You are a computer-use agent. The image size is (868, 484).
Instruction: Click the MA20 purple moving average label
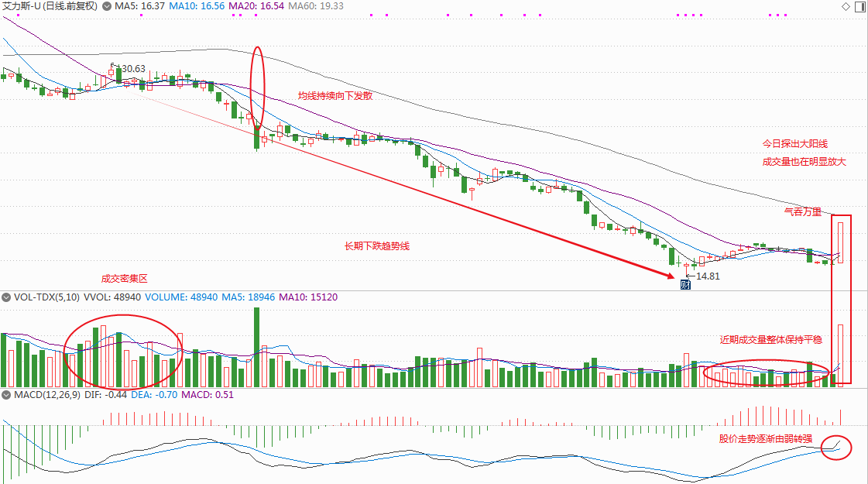(256, 6)
